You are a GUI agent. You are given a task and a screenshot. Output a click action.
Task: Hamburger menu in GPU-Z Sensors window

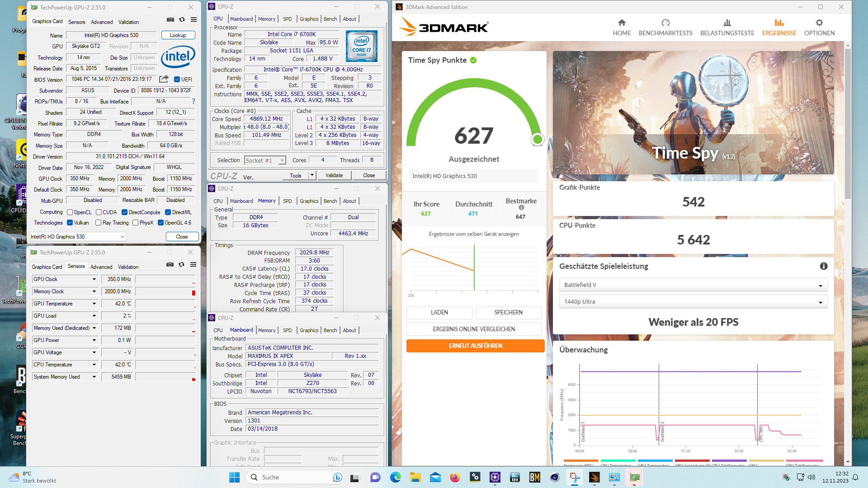[193, 264]
